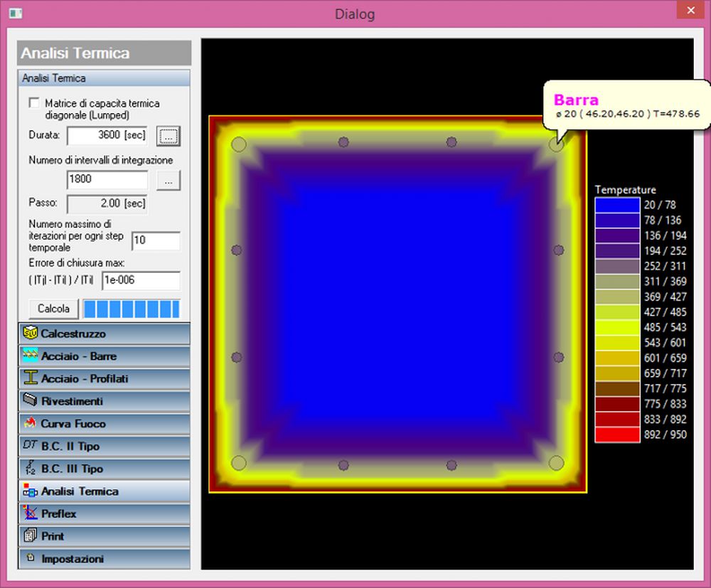Select the bottom-right corner rebar in the section
Image resolution: width=711 pixels, height=588 pixels.
[x=557, y=463]
